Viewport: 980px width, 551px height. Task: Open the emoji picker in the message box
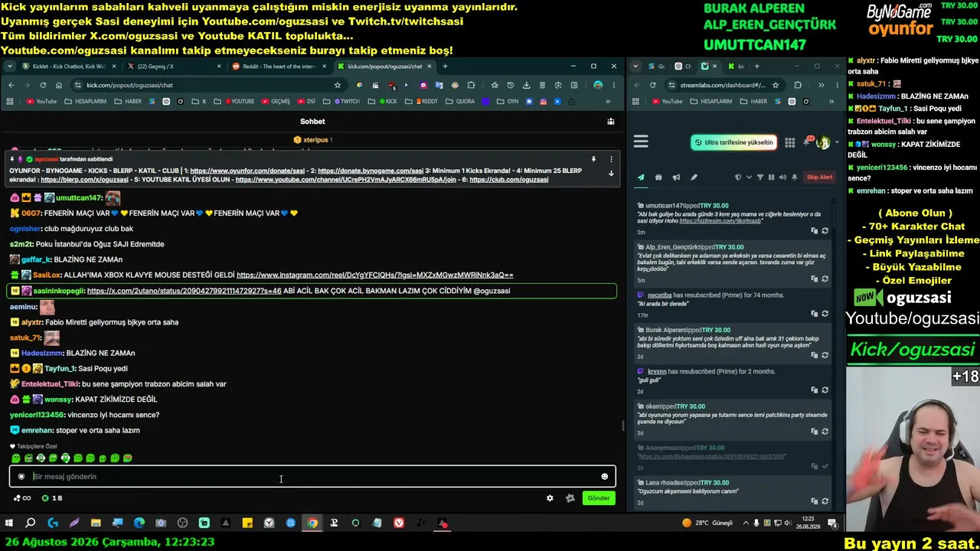(604, 477)
